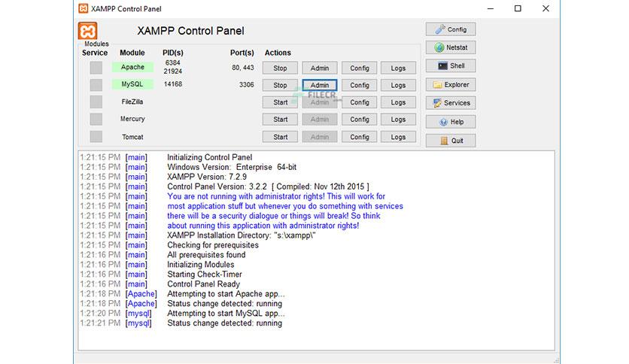Open the Netstat globe button
This screenshot has height=364, width=629.
coord(451,47)
